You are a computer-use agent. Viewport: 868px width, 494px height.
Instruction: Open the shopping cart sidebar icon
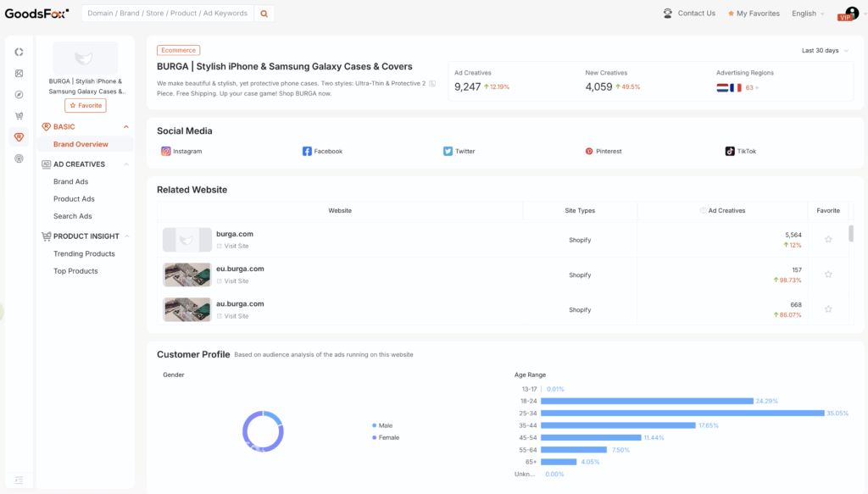[x=19, y=115]
